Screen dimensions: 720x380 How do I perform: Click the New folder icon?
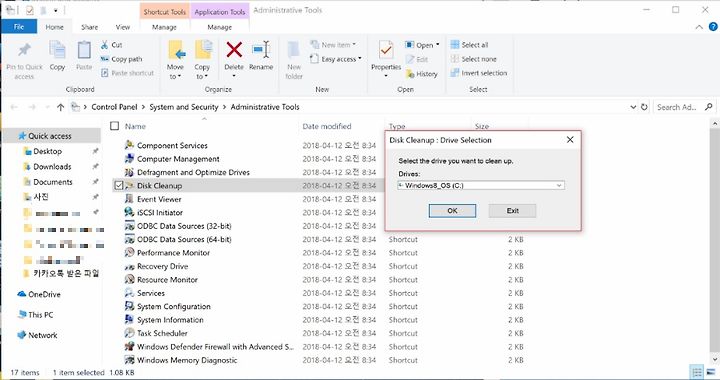294,50
